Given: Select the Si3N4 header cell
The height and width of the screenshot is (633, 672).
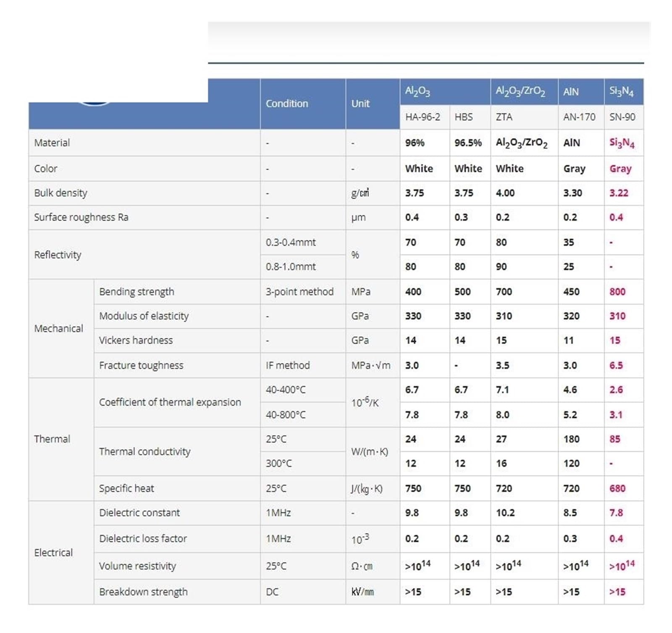Looking at the screenshot, I should tap(624, 92).
